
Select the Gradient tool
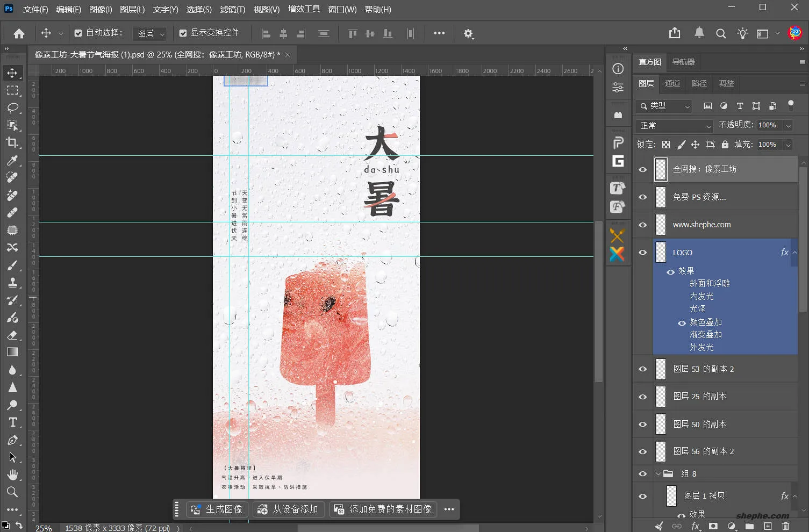point(12,352)
